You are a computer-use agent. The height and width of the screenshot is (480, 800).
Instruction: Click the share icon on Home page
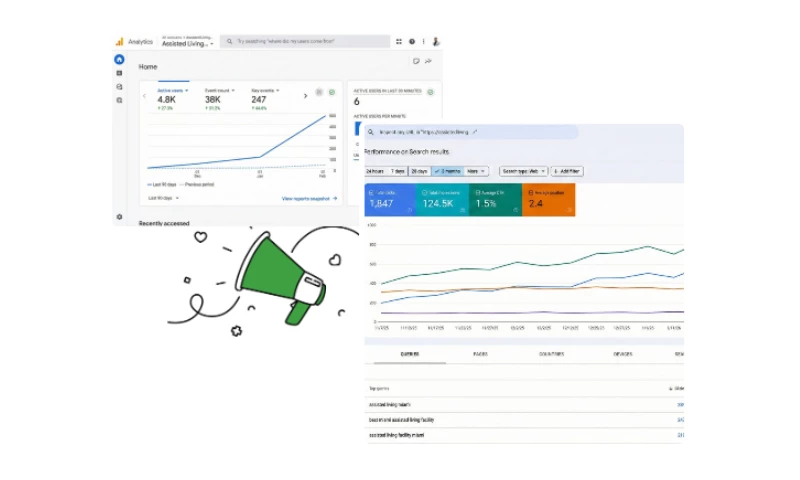(428, 61)
